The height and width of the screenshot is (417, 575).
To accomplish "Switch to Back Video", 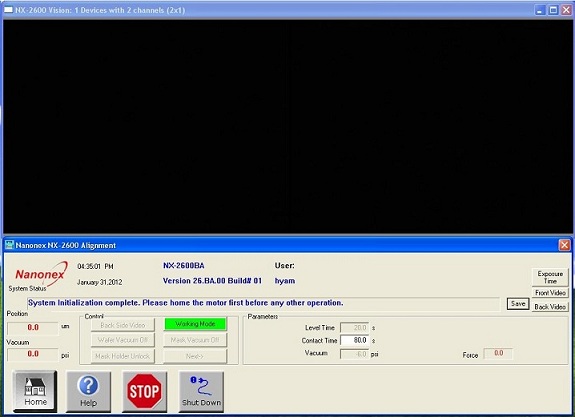I will click(550, 307).
